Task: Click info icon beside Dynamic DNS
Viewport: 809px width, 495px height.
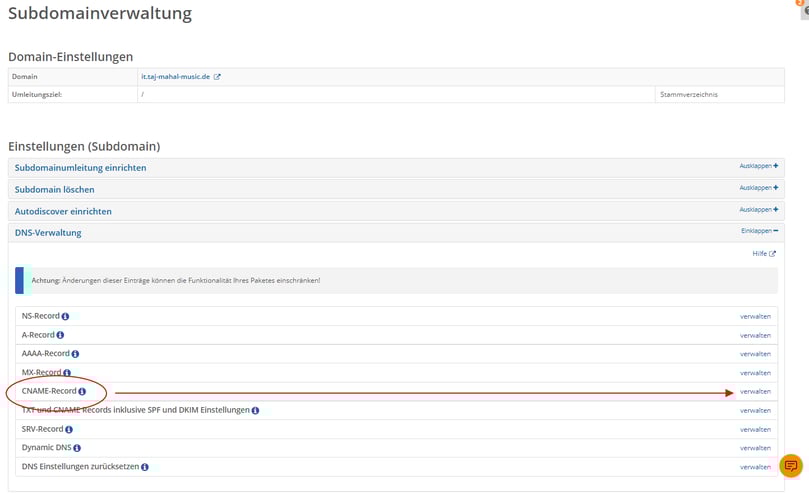Action: click(77, 448)
